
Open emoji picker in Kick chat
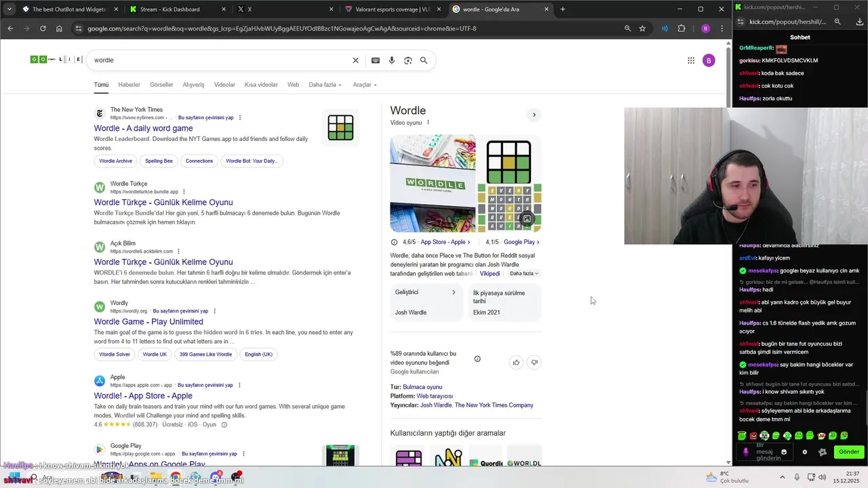784,452
